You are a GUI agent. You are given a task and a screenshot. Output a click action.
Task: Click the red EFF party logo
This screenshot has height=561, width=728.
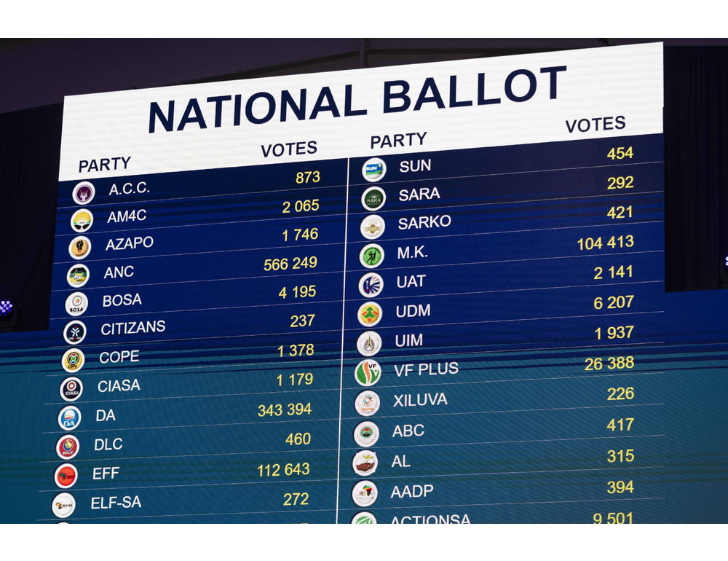(66, 476)
